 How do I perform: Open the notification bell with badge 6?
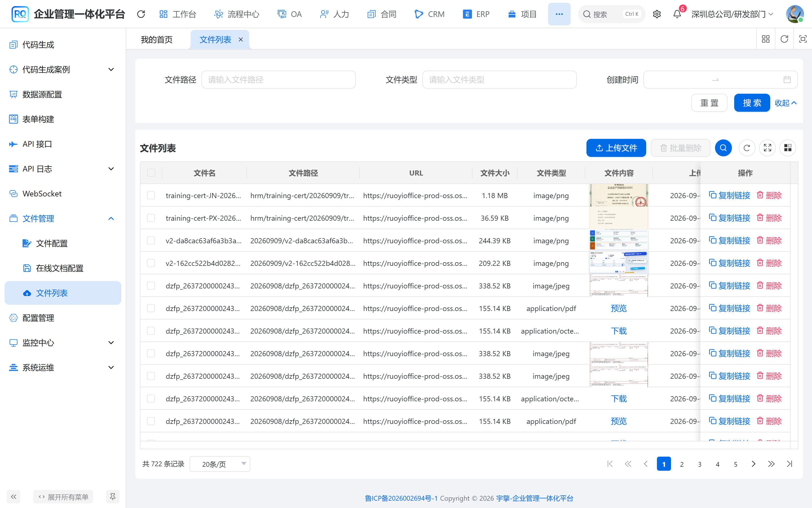tap(677, 14)
